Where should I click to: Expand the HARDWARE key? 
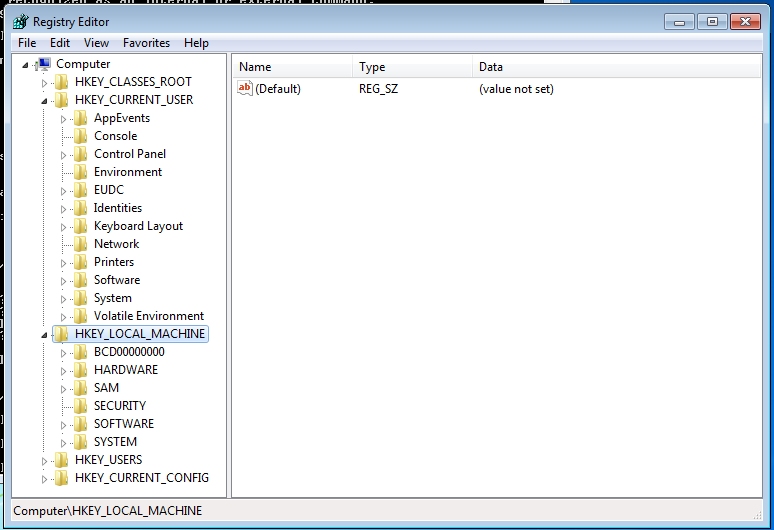[63, 372]
